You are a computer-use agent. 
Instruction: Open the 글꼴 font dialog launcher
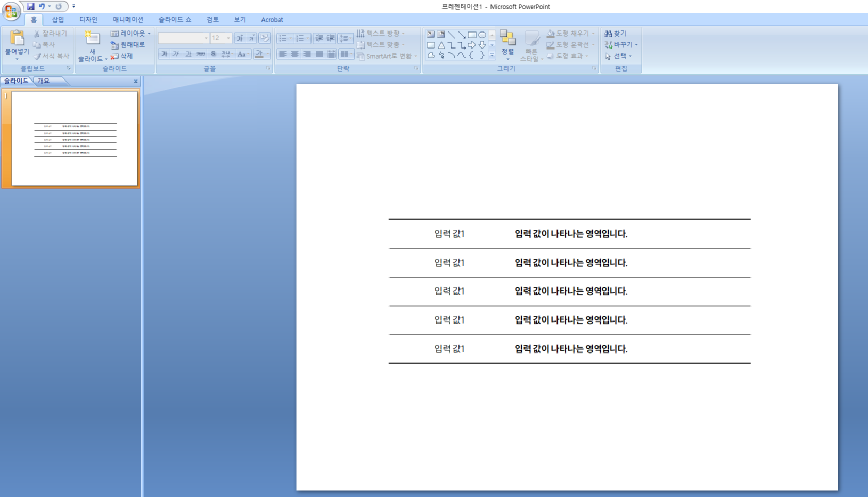[268, 68]
